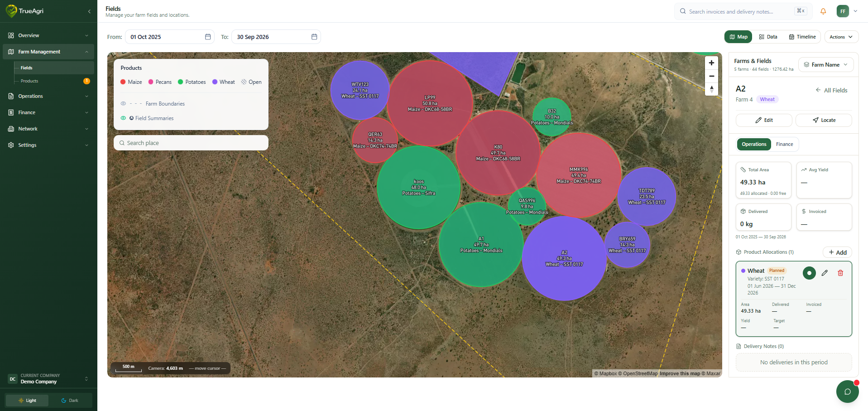Reset map bearing with compass
The image size is (868, 411).
[711, 89]
